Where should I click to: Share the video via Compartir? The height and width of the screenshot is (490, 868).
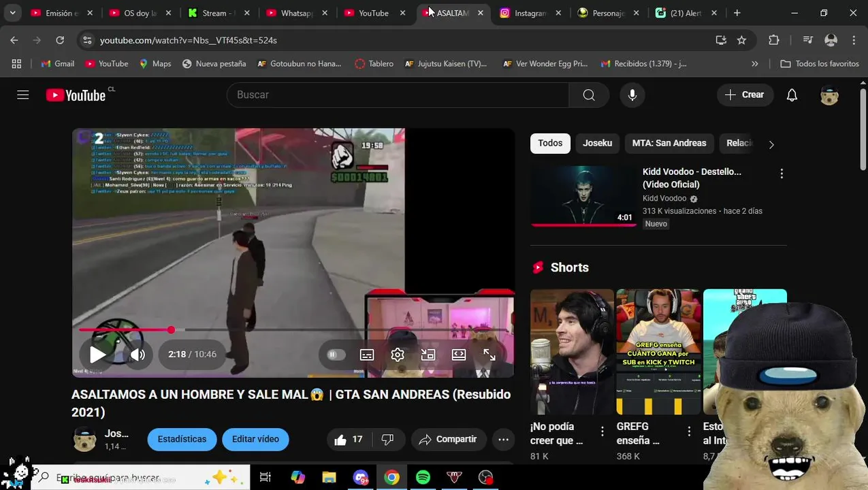coord(449,440)
